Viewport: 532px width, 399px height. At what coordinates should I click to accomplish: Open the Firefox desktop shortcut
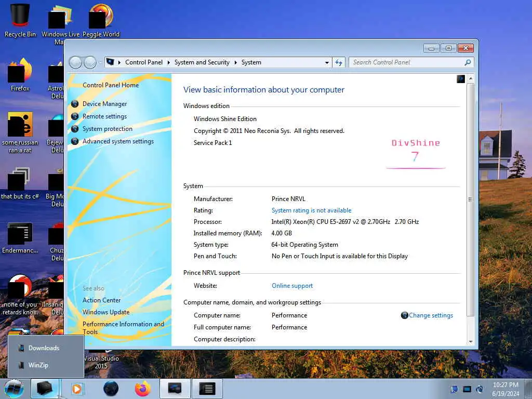point(20,75)
